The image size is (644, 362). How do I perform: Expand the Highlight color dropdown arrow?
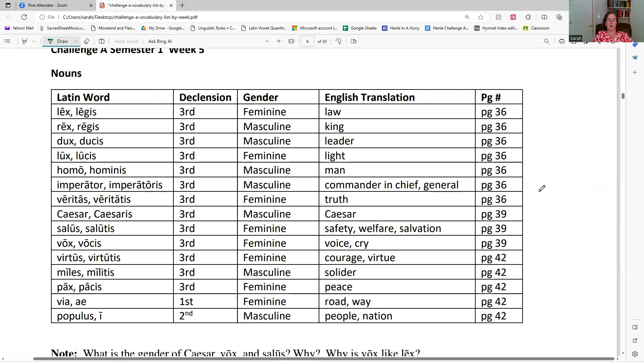coord(34,41)
